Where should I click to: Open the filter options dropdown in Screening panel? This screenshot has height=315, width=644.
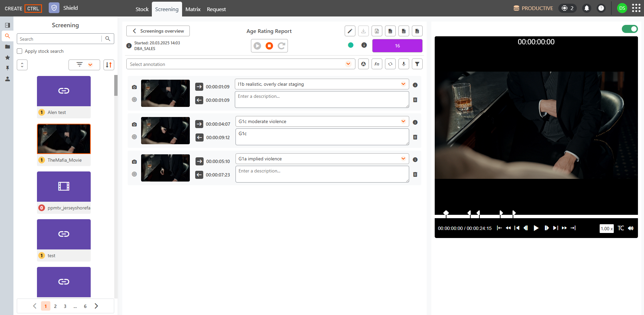84,65
